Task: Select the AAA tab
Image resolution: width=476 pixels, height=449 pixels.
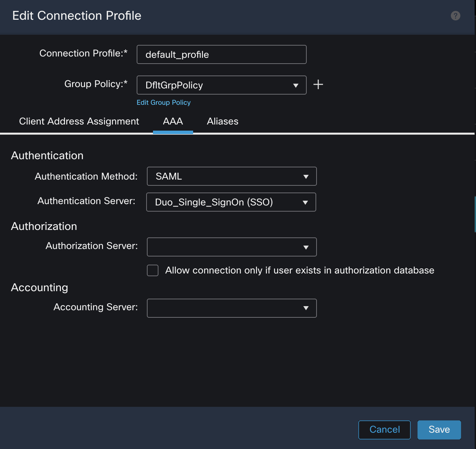Action: (173, 121)
